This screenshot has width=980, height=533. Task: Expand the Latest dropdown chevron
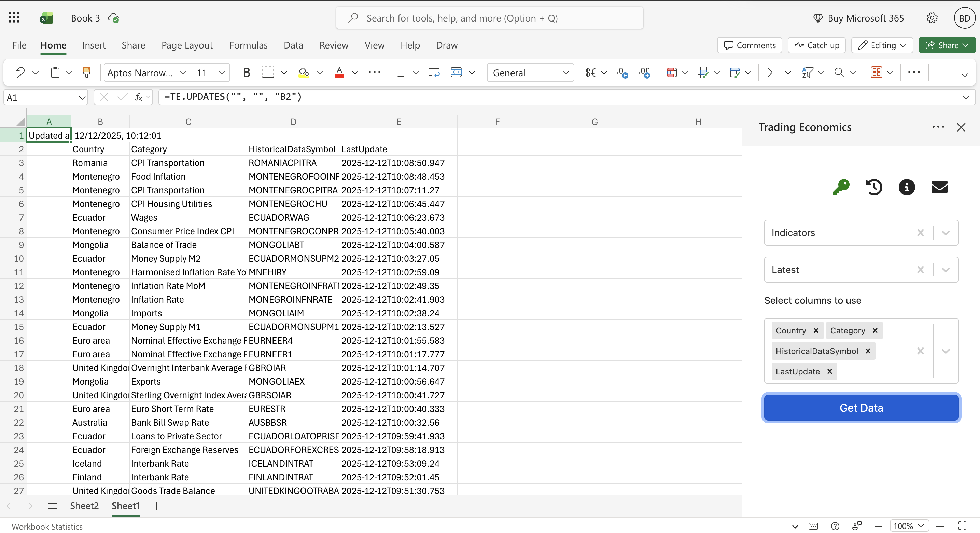[x=946, y=270]
